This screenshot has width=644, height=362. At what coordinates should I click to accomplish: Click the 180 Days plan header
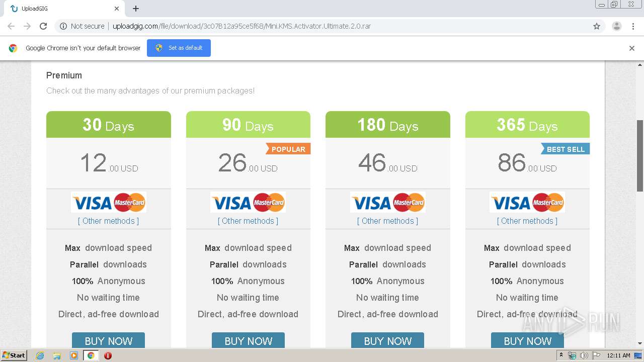tap(388, 125)
